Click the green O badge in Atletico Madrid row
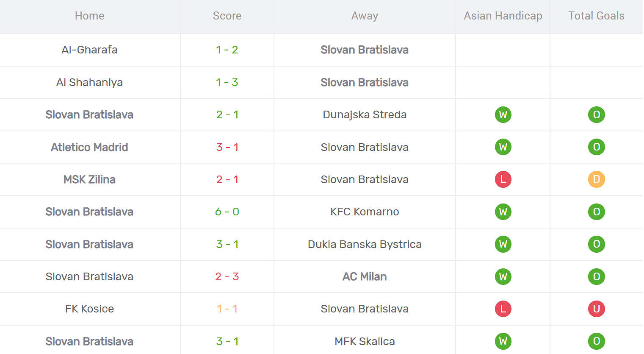 [x=596, y=147]
